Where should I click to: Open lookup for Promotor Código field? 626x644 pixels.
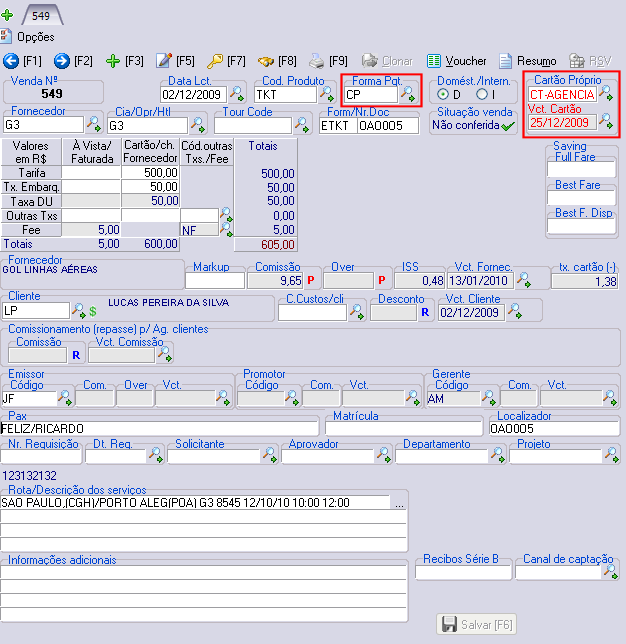coord(292,398)
